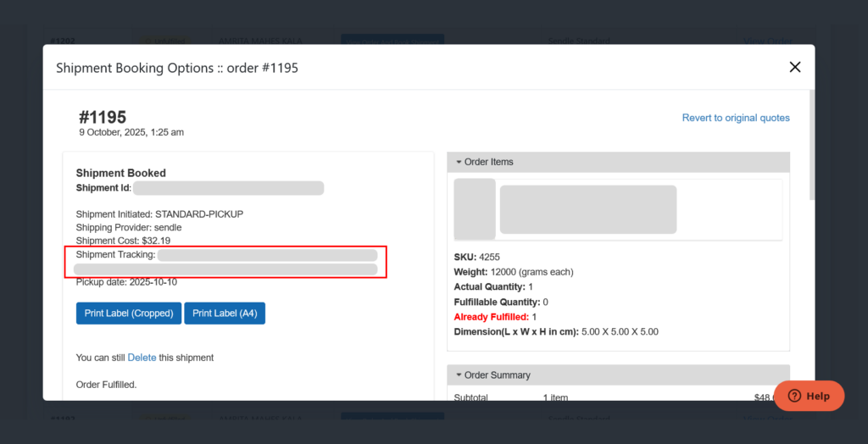Screen dimensions: 868x444
Task: Click the order item product name
Action: pyautogui.click(x=587, y=209)
